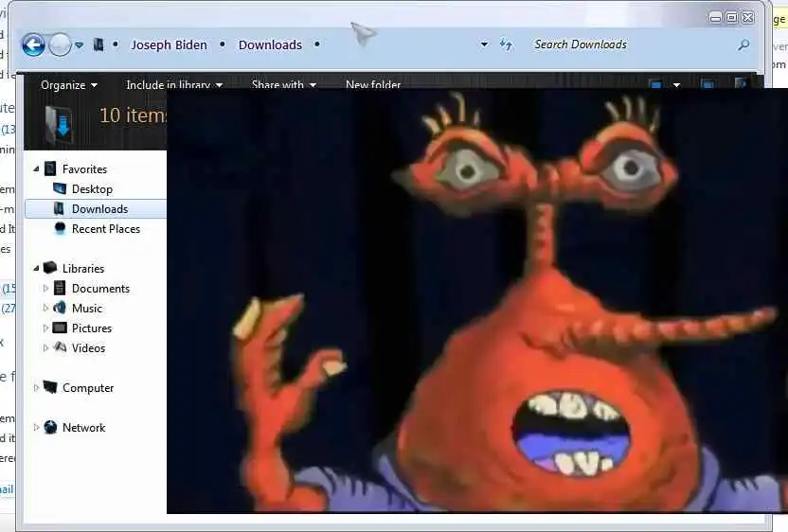Open the address bar history dropdown arrow
This screenshot has width=788, height=532.
(484, 44)
